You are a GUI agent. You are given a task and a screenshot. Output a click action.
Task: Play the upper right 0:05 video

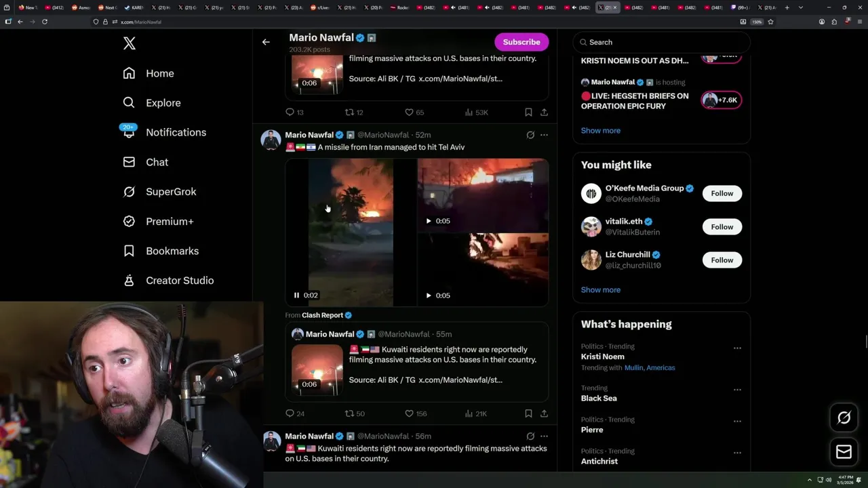pos(429,221)
